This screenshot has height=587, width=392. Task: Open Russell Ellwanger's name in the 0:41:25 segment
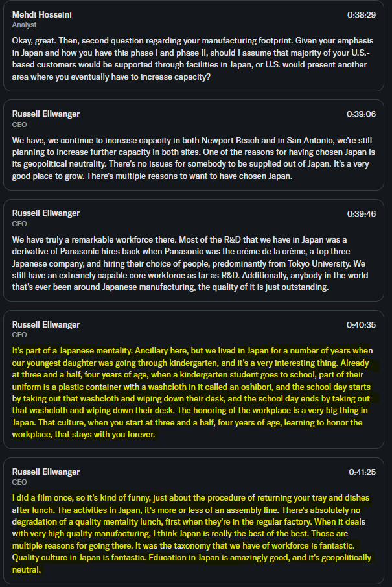tap(46, 472)
